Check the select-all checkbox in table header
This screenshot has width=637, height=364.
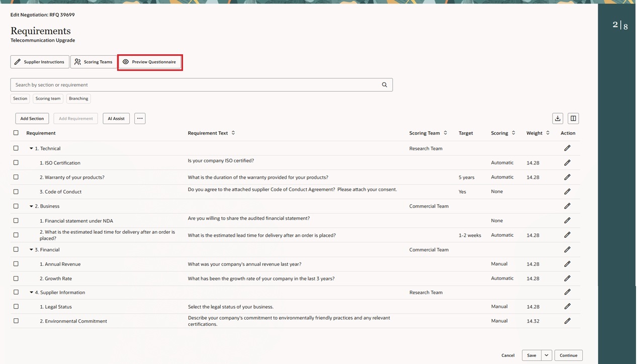tap(16, 133)
